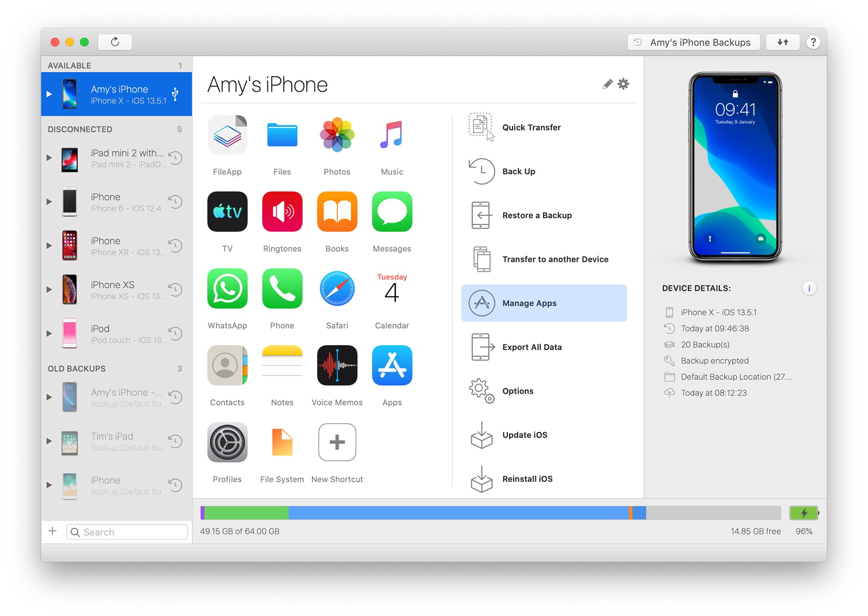The width and height of the screenshot is (868, 616).
Task: Click Reinstall iOS
Action: pos(544,479)
